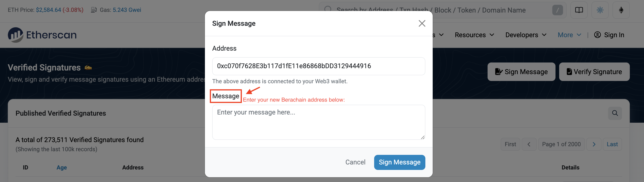
Task: Click the search magnifier in Published Verified Signatures
Action: [x=615, y=113]
